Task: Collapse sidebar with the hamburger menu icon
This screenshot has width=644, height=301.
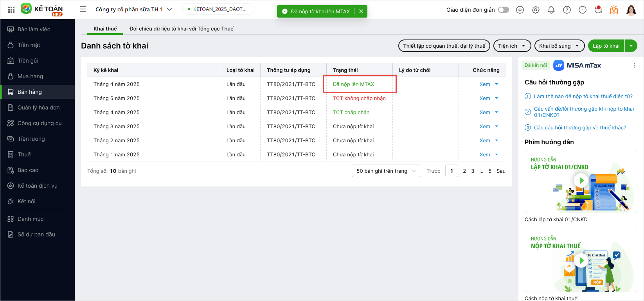Action: (x=83, y=9)
